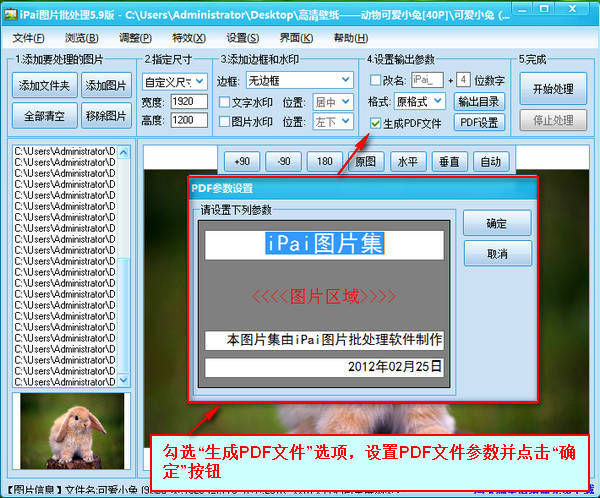Toggle the 改名 checkbox
The image size is (600, 498).
point(375,80)
